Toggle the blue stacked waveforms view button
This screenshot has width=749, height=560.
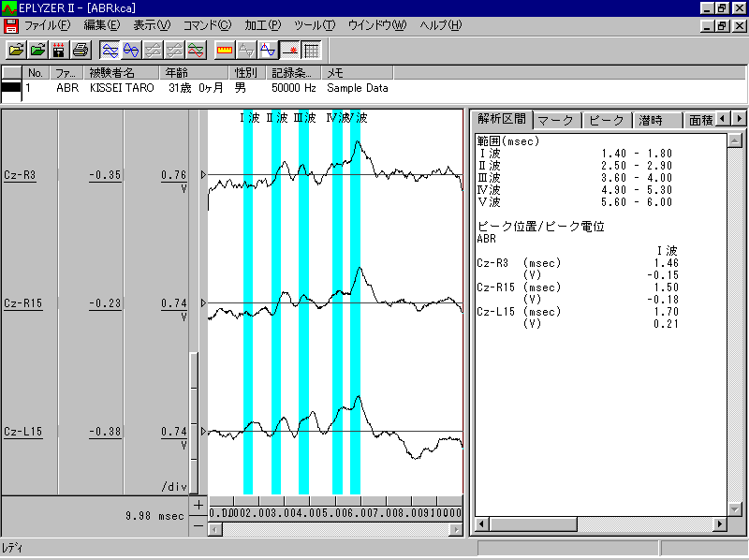coord(110,49)
